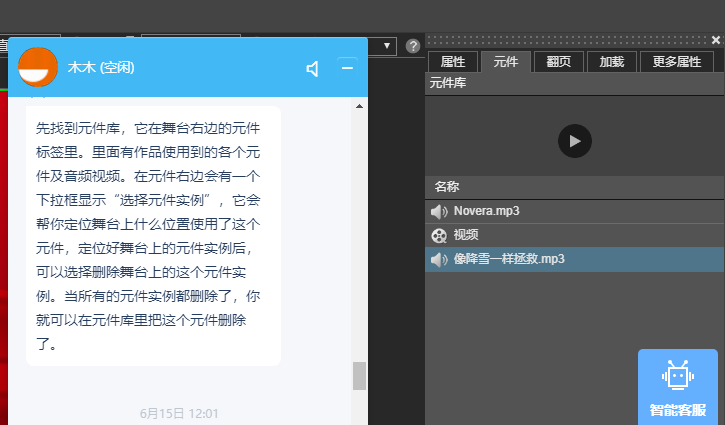Click the orange avatar of 木木
This screenshot has height=425, width=725.
tap(38, 68)
